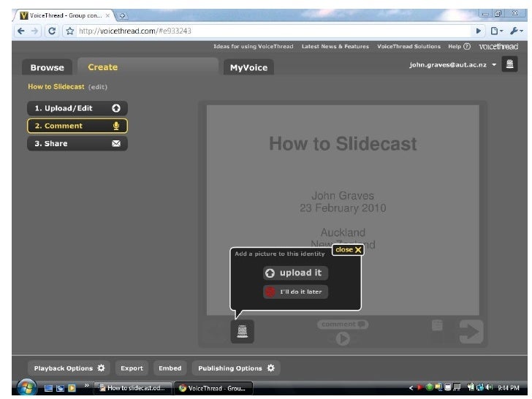Click the comment button under the slide
The width and height of the screenshot is (532, 399).
pos(343,324)
